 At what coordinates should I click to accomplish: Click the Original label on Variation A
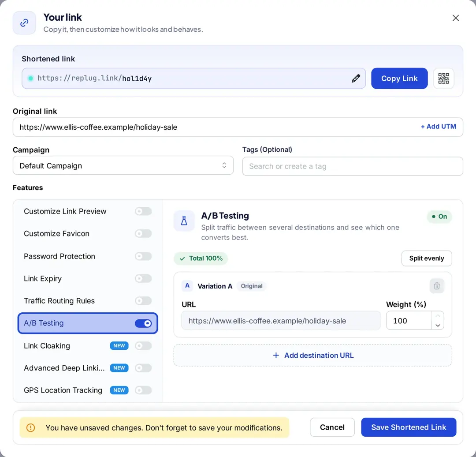click(x=251, y=286)
